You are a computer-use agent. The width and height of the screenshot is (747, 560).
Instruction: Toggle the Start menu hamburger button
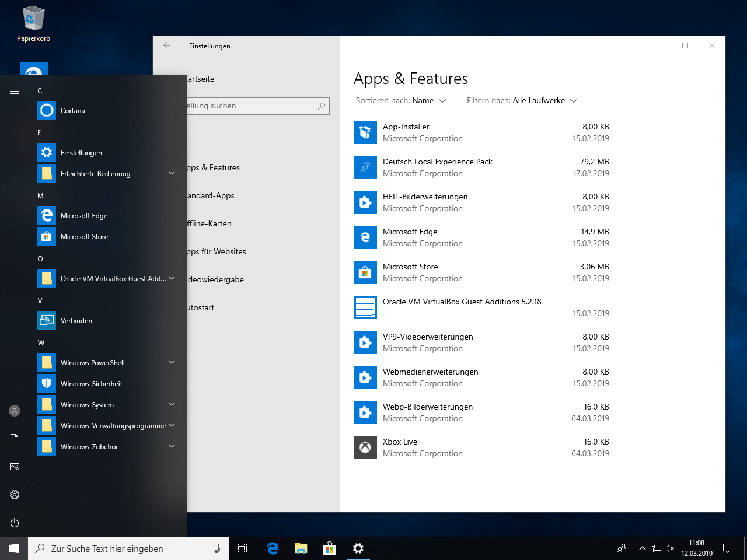15,91
